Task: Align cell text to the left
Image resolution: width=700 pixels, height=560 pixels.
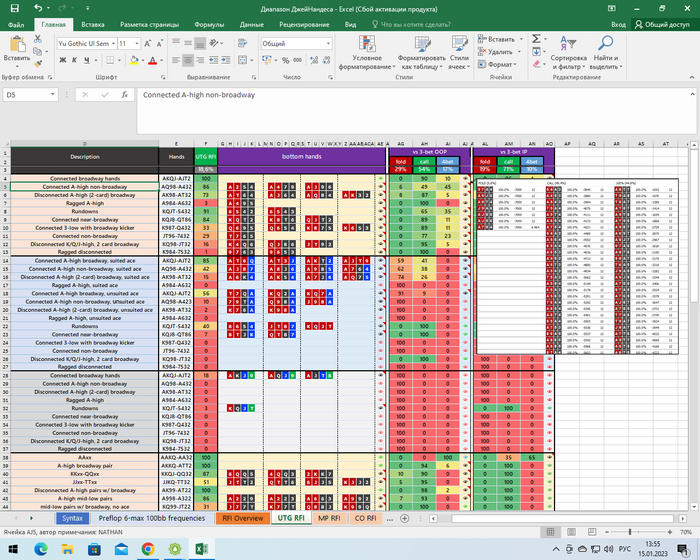Action: point(176,60)
